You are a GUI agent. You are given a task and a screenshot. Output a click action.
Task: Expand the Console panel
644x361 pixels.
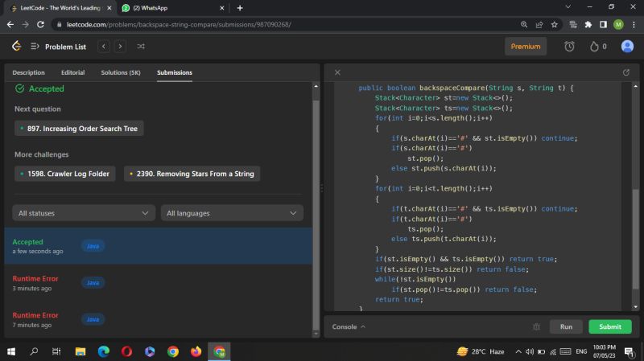349,326
